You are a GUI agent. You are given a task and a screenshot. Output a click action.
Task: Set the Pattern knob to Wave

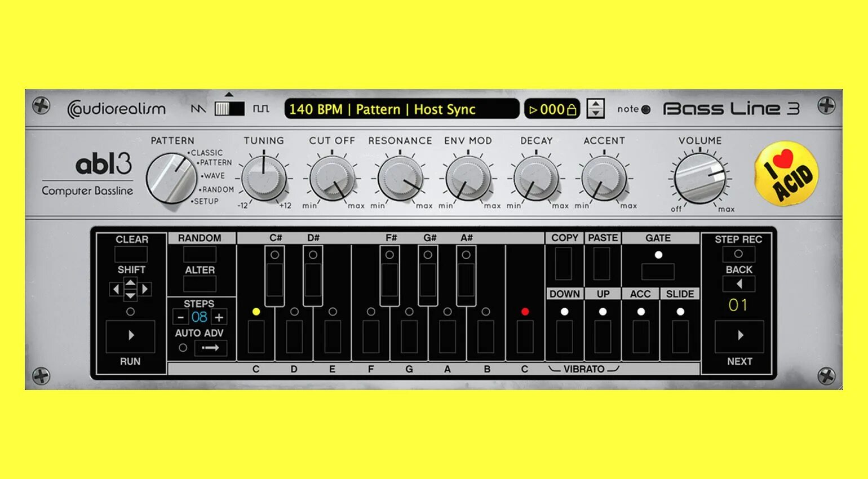click(213, 176)
